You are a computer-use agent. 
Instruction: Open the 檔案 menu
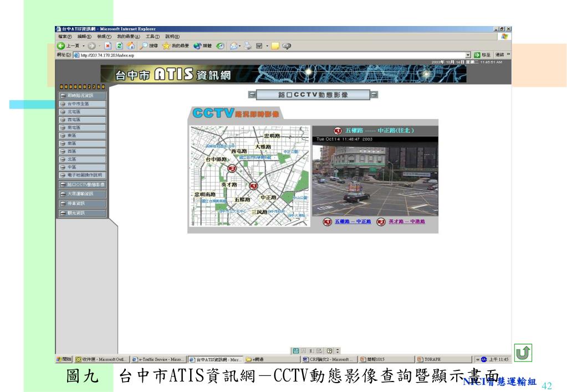pos(64,36)
